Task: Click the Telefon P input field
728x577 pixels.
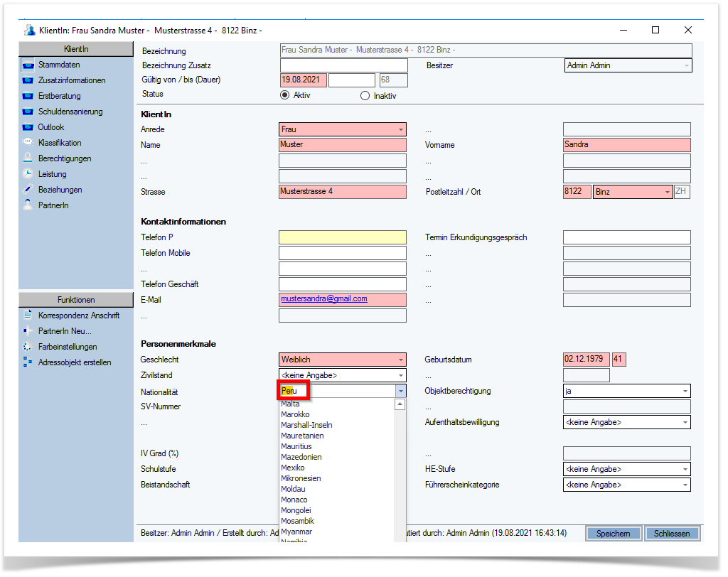Action: coord(343,237)
